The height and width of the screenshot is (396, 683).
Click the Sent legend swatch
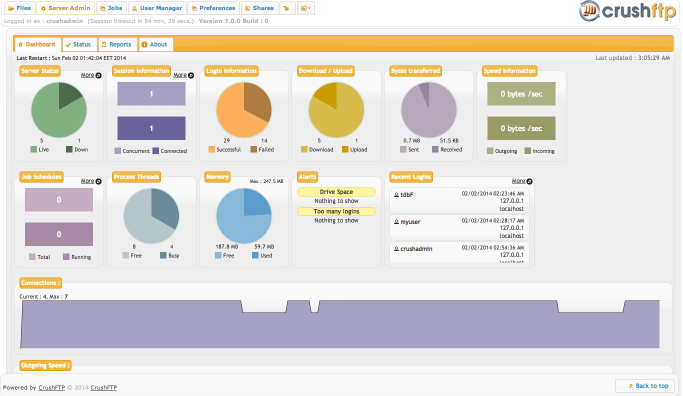coord(403,149)
